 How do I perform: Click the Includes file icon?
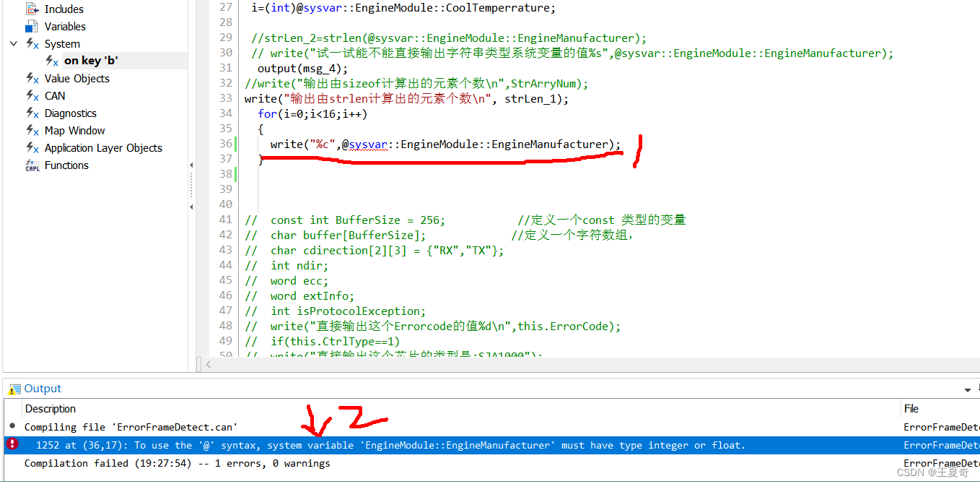[32, 9]
